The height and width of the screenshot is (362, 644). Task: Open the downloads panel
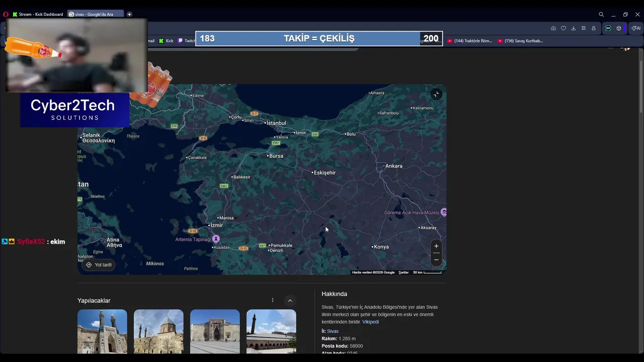[x=574, y=28]
